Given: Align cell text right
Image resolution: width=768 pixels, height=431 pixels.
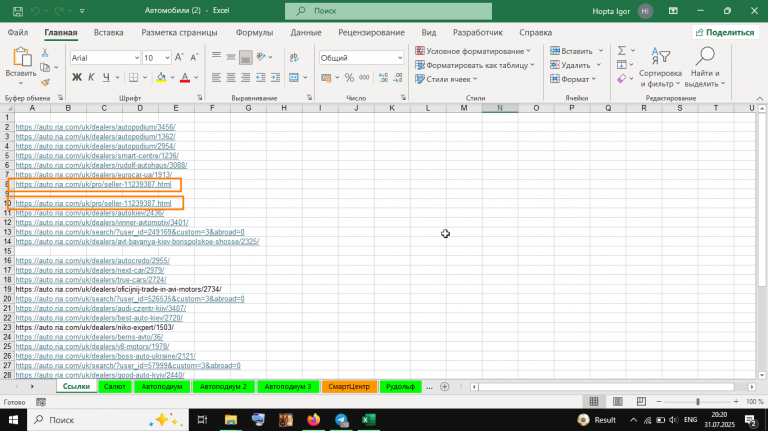Looking at the screenshot, I should [x=245, y=77].
